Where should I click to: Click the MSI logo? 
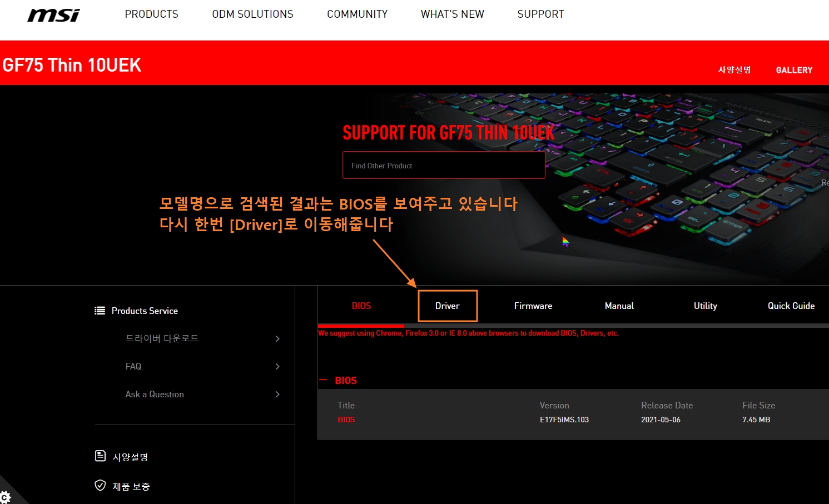pyautogui.click(x=53, y=15)
